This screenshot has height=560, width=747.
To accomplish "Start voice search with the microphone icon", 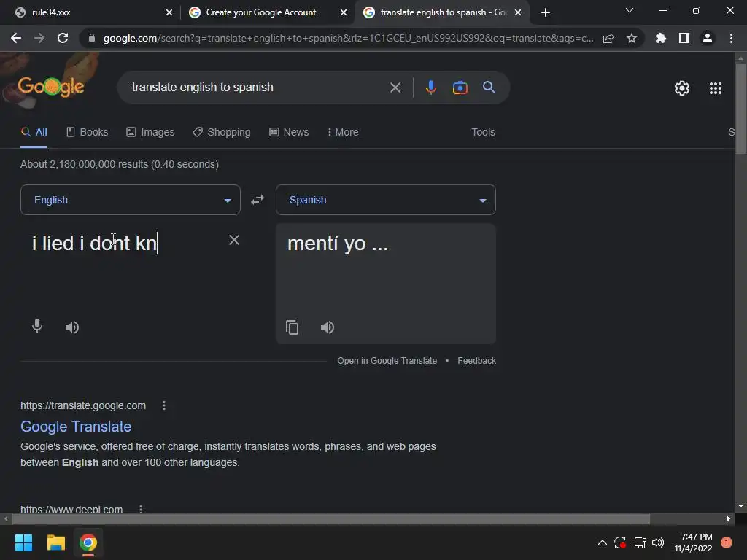I will 430,87.
